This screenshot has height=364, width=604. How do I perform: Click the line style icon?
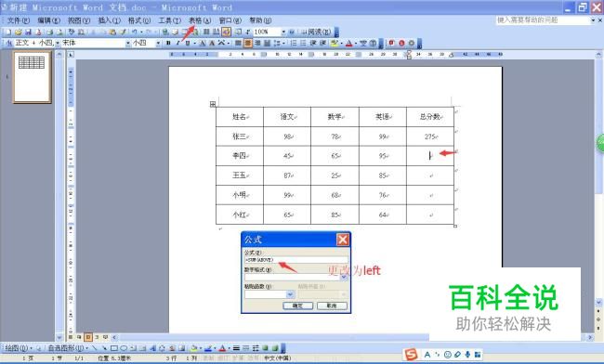click(236, 348)
